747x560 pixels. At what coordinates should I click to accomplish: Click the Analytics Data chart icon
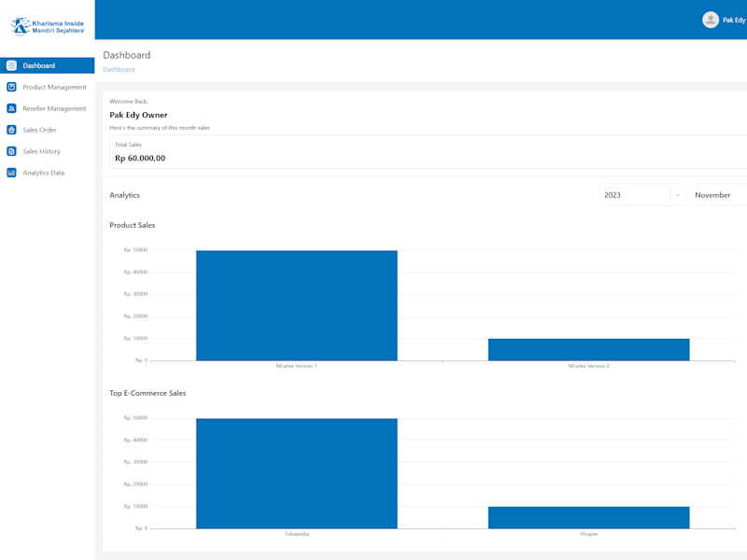pyautogui.click(x=12, y=173)
